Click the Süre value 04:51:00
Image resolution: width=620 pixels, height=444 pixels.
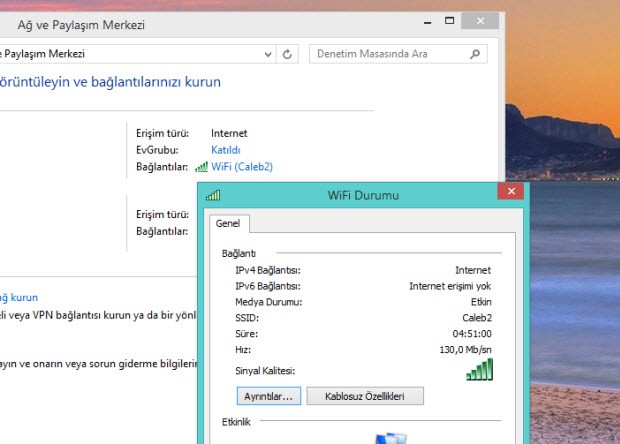[472, 334]
